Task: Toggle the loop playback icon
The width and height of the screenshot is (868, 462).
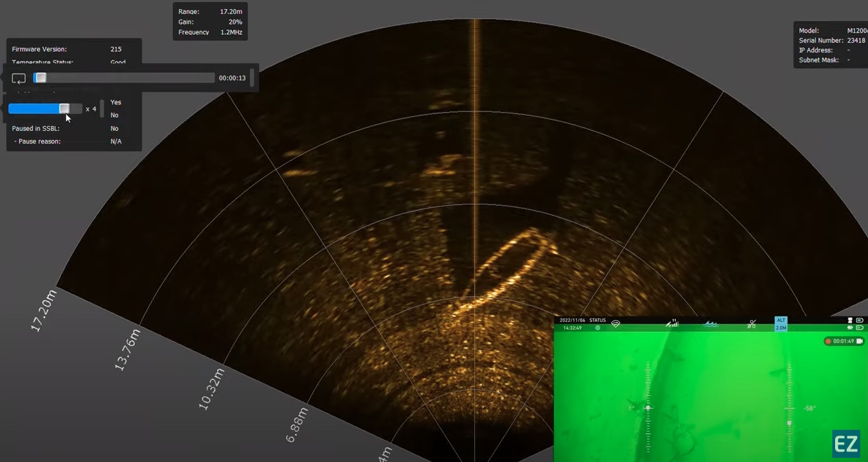Action: tap(19, 78)
